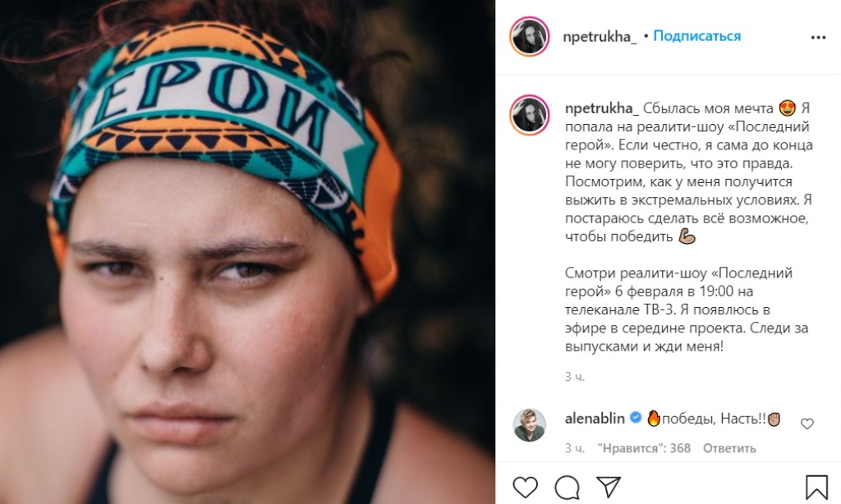Open the three-dot more options menu
841x504 pixels.
tap(818, 37)
